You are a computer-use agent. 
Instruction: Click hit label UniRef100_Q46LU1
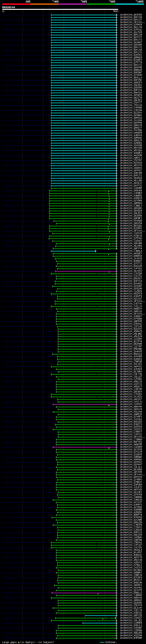(x=131, y=311)
